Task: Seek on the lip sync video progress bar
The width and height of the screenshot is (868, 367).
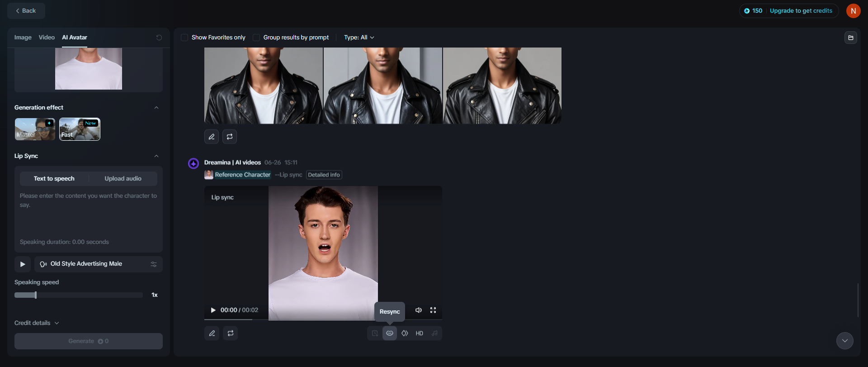Action: tap(323, 319)
